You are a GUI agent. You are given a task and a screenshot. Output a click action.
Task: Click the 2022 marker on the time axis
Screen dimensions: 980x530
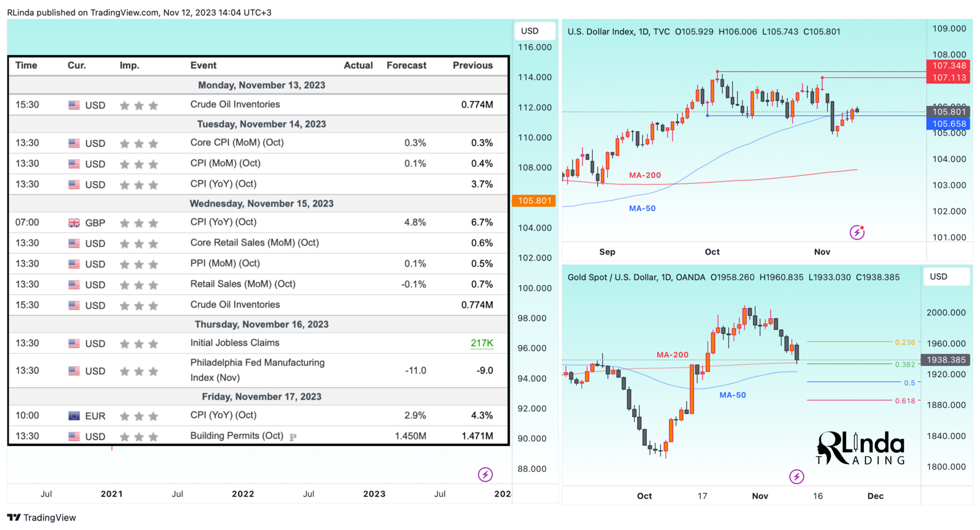243,494
